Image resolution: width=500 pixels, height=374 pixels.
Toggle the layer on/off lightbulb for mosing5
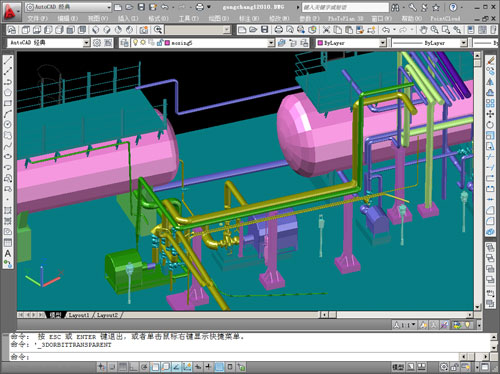coord(135,43)
